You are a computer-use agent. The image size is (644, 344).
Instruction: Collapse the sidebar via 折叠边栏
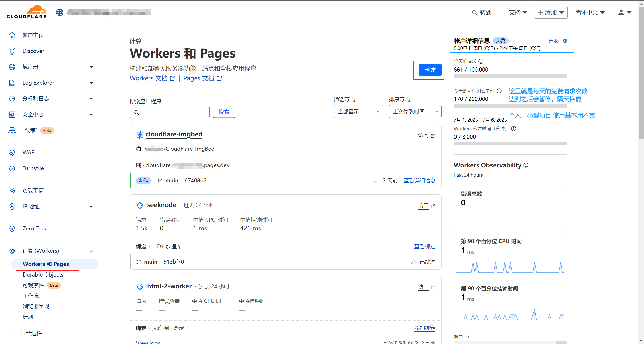point(31,333)
